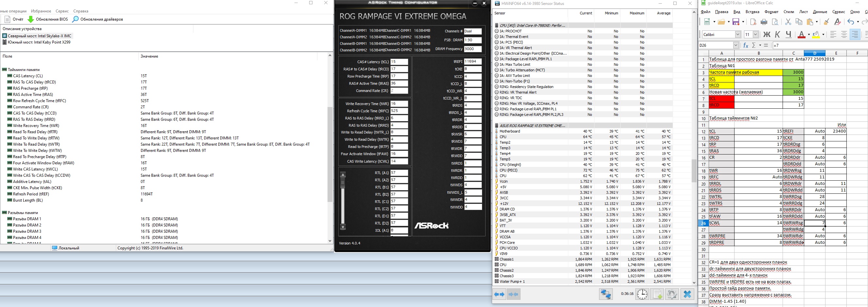Apply the yellow background color button
The image size is (868, 307).
pos(816,34)
